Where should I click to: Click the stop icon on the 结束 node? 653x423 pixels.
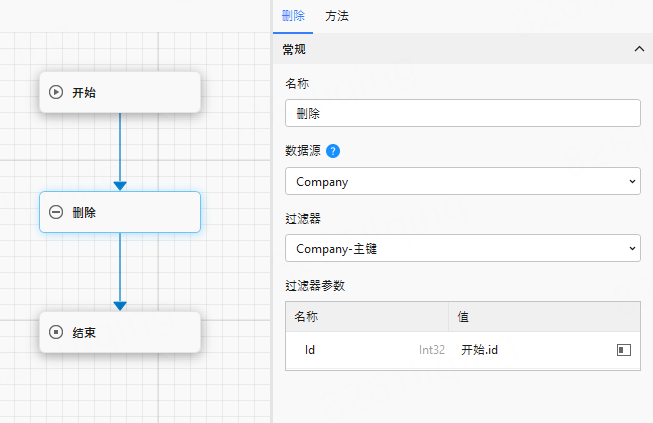pos(57,331)
